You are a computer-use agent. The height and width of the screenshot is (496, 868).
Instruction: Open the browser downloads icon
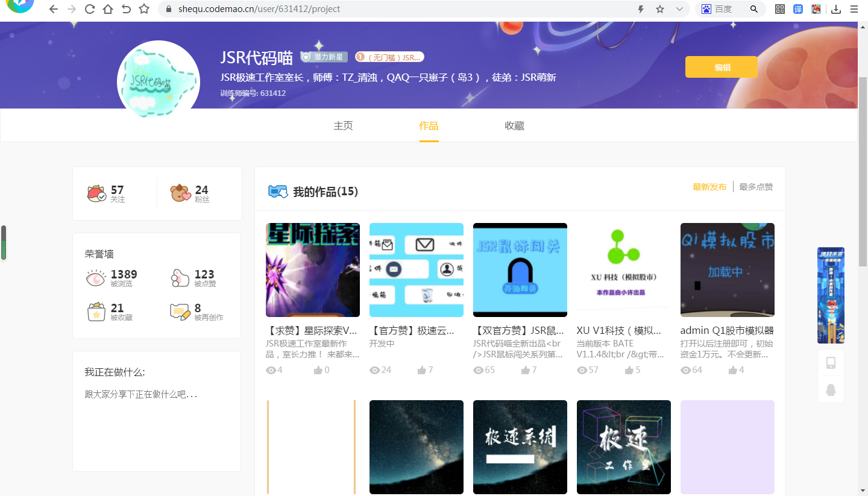[x=836, y=9]
